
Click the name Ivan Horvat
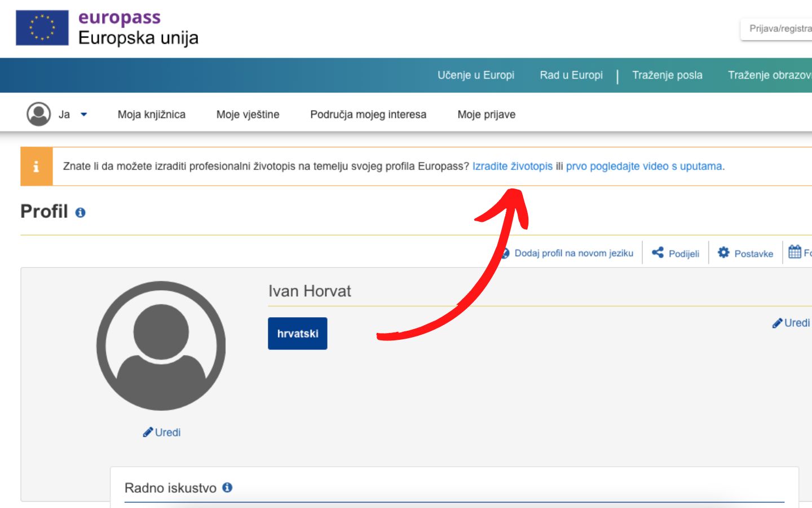310,291
